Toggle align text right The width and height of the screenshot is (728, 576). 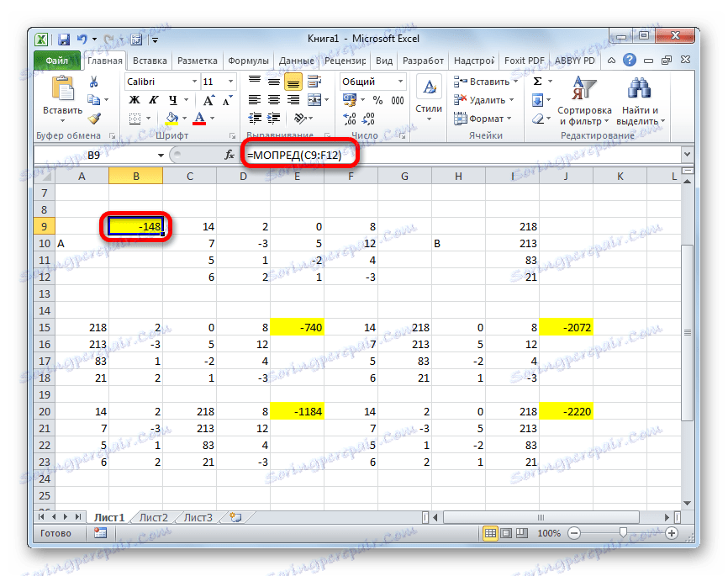pos(293,99)
